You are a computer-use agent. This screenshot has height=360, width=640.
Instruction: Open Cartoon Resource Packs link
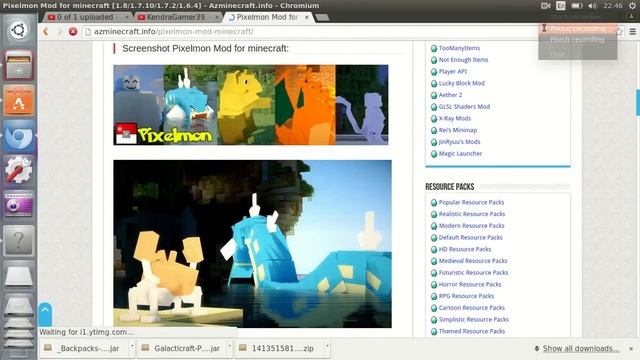pos(471,308)
